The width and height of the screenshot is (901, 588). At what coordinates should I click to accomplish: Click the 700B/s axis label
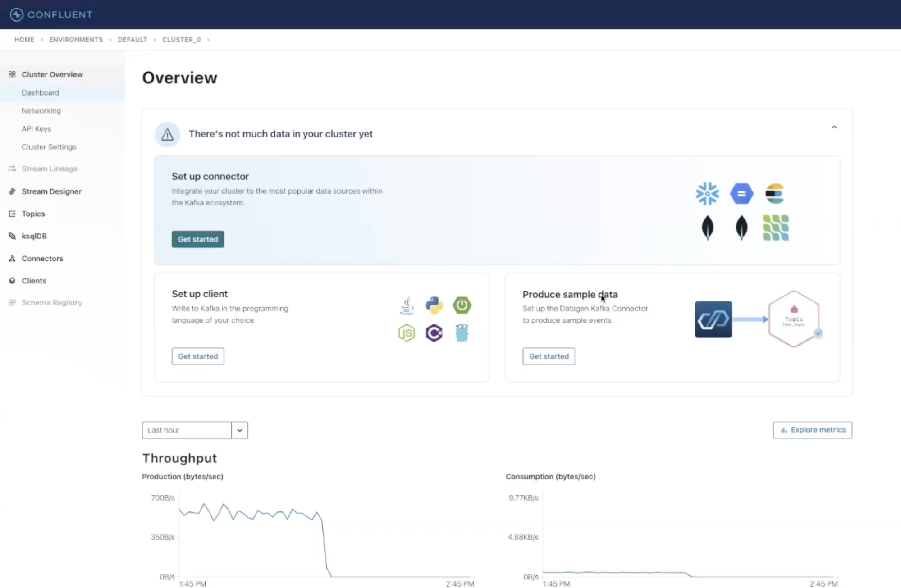163,498
